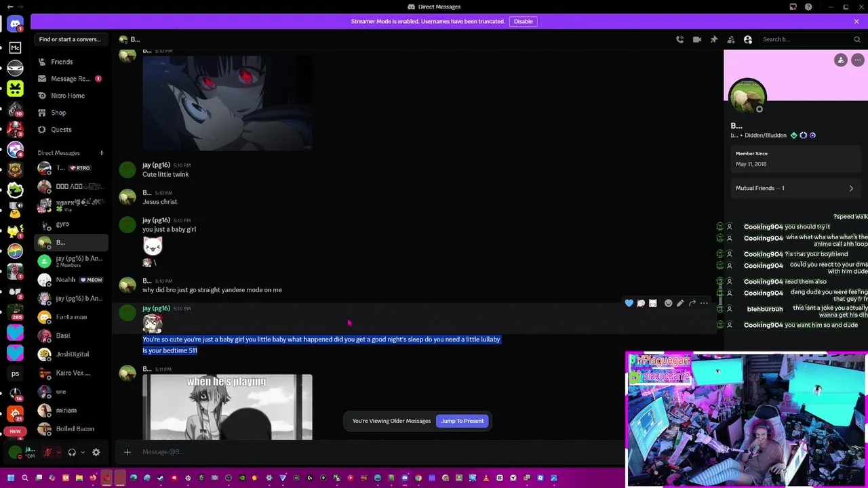Open the 'when he's playing' GIF
The width and height of the screenshot is (868, 488).
coord(227,407)
